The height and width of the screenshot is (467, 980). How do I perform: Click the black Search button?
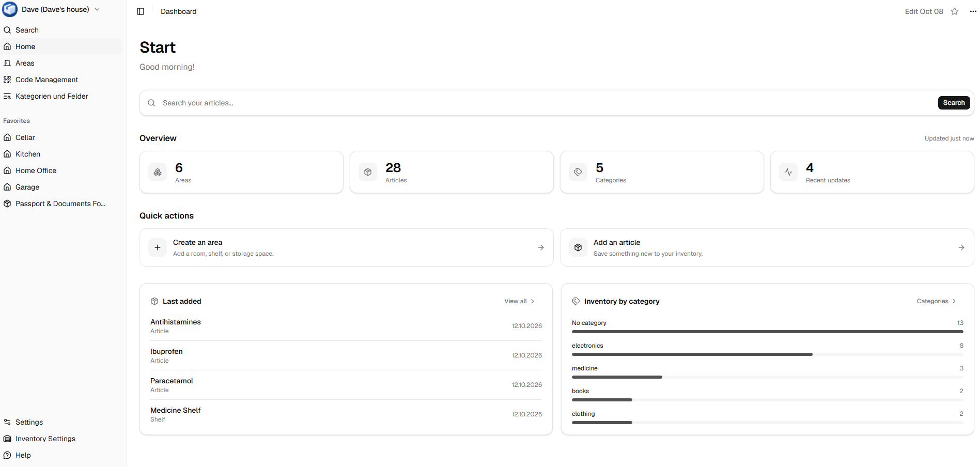point(954,103)
